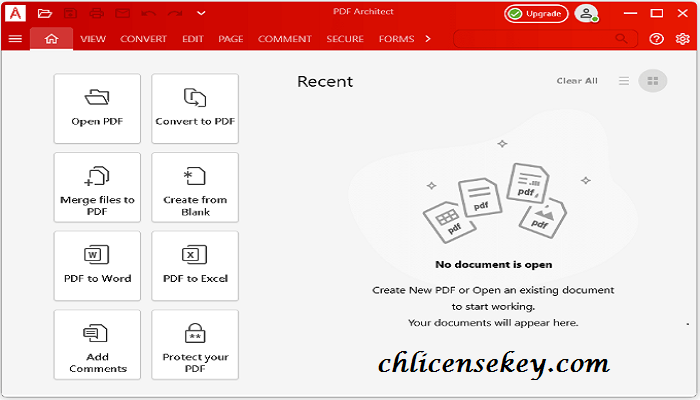Open the SECURE tab
700x400 pixels.
coord(345,39)
